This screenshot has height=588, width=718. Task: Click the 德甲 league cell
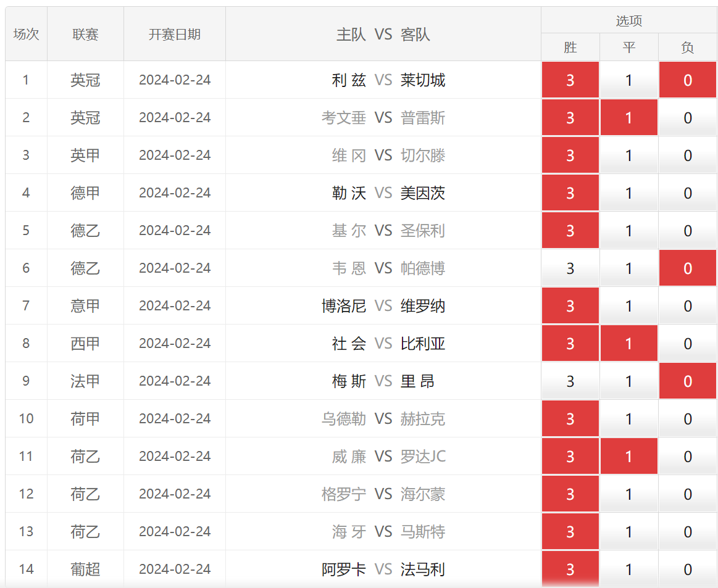[x=85, y=193]
